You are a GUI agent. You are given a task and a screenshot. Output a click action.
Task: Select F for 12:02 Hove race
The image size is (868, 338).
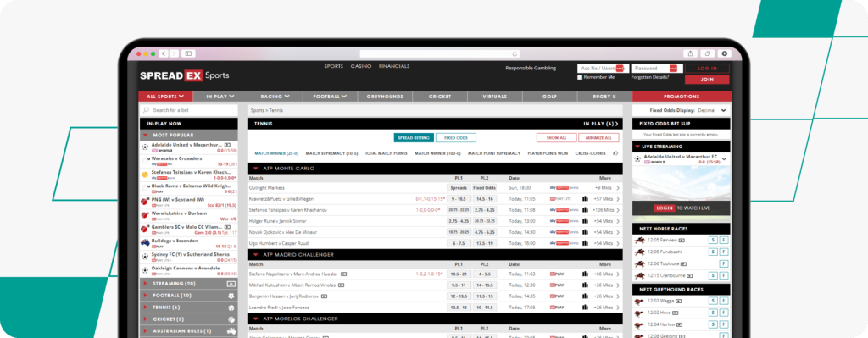(x=724, y=313)
